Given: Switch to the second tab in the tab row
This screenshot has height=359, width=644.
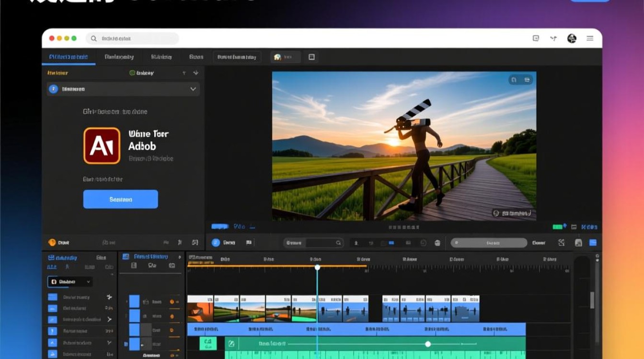Looking at the screenshot, I should (119, 57).
